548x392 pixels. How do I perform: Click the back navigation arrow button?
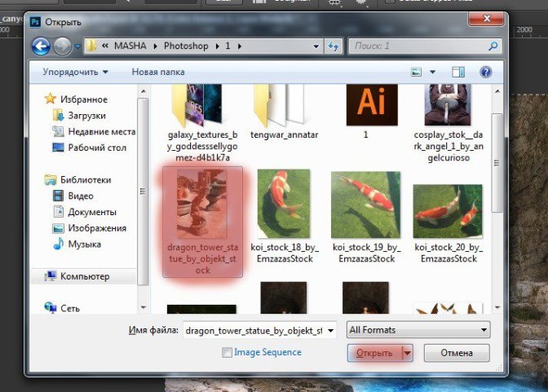click(x=41, y=46)
